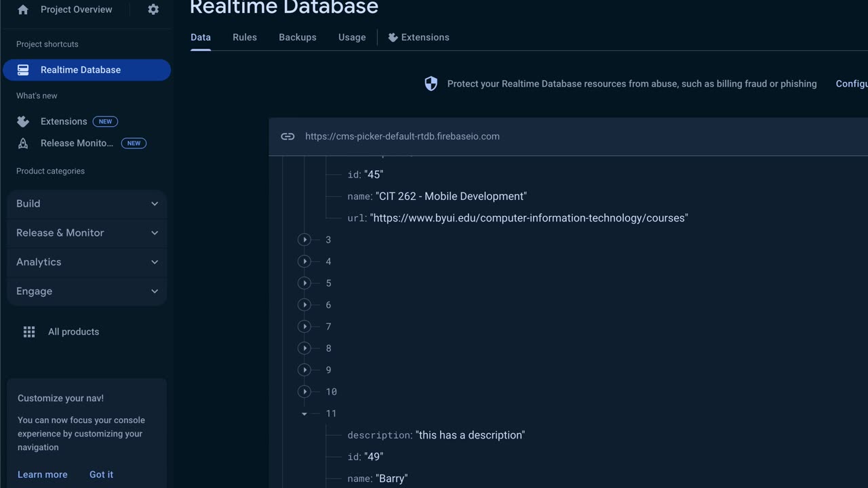
Task: Click the Extensions tab puzzle icon
Action: coord(393,37)
